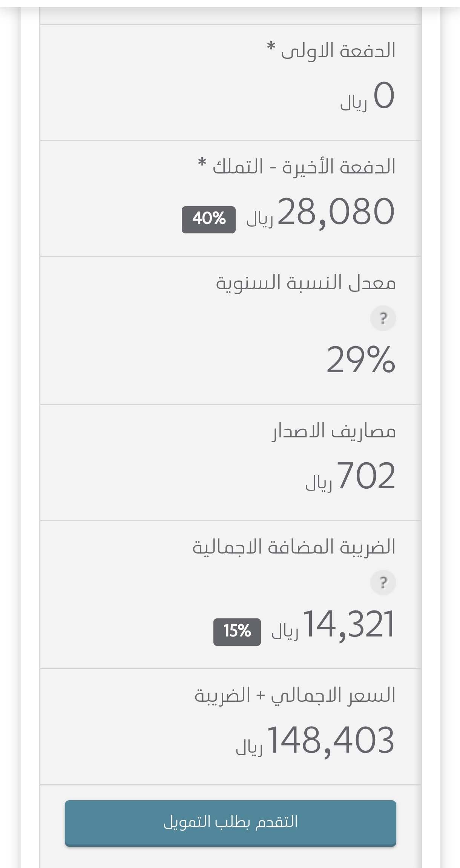Select the first payment value 0 ريال

pos(368,96)
